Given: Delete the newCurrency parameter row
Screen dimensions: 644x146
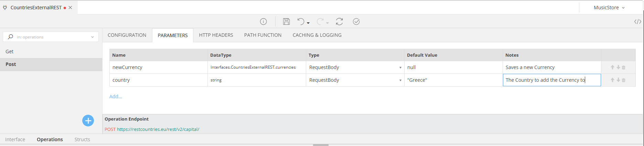Looking at the screenshot, I should pyautogui.click(x=624, y=68).
